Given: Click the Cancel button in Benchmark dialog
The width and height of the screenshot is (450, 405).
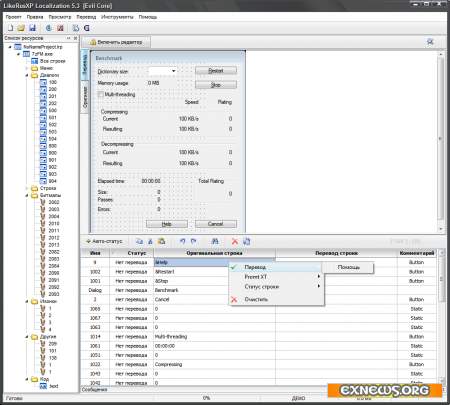Looking at the screenshot, I should [216, 224].
